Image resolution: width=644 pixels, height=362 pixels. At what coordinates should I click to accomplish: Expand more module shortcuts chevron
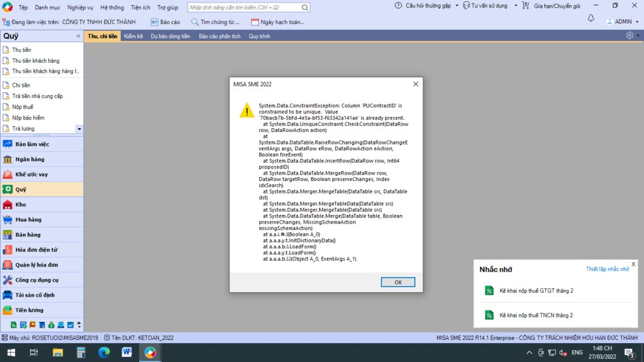(x=79, y=325)
